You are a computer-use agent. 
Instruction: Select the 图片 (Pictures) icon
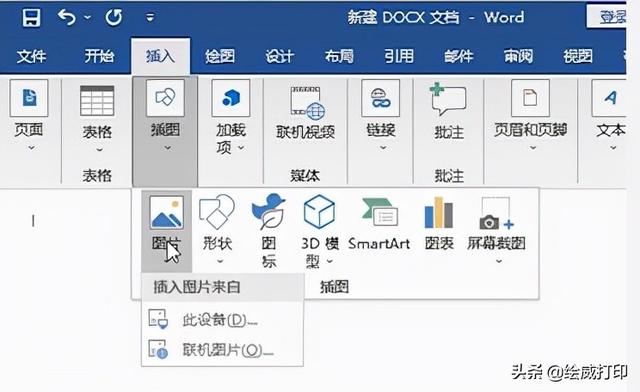coord(166,212)
